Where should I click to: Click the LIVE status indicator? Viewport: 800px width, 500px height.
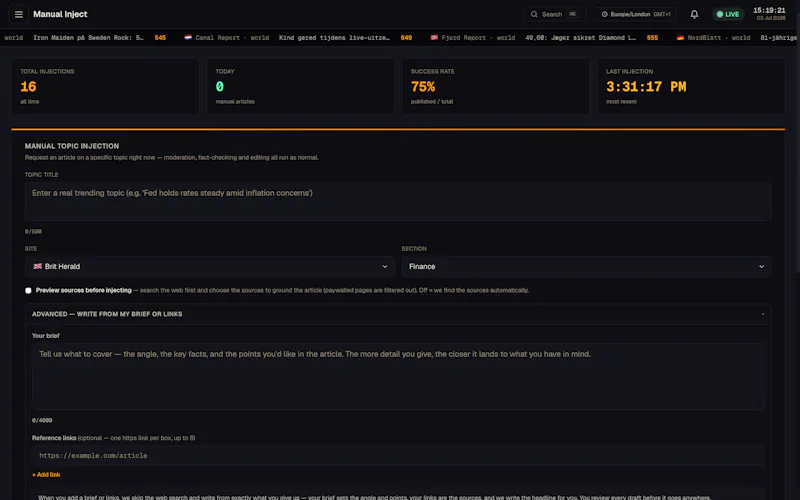[x=728, y=14]
